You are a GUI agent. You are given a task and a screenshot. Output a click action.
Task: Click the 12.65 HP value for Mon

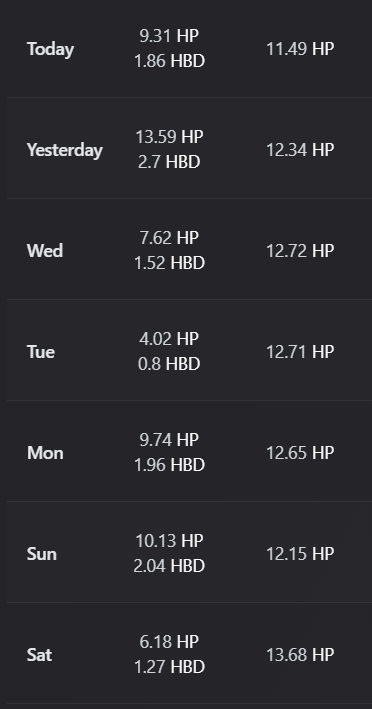pos(300,453)
